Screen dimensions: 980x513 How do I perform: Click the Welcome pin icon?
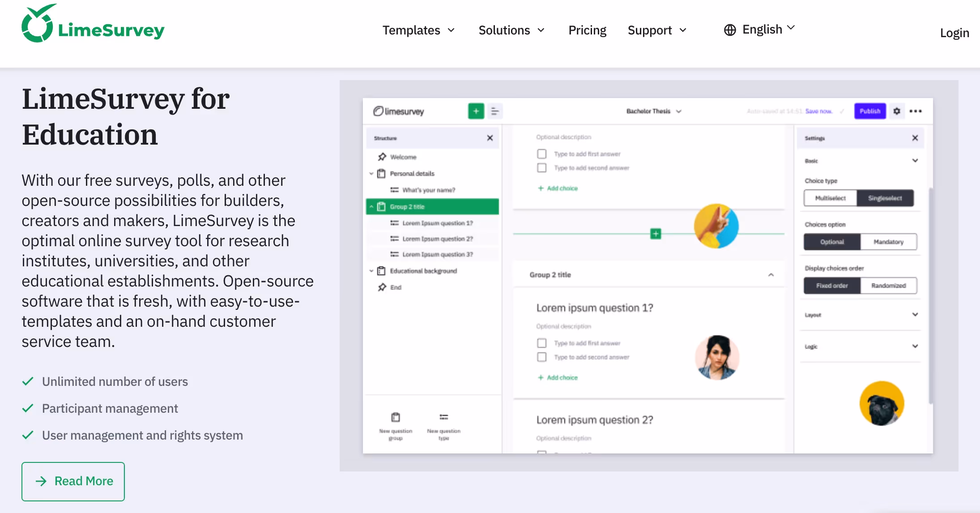382,157
